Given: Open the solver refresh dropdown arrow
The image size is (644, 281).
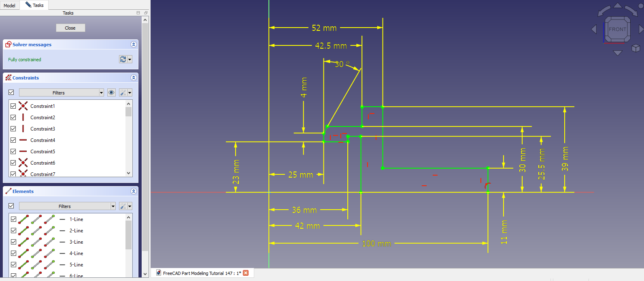Looking at the screenshot, I should [x=130, y=60].
